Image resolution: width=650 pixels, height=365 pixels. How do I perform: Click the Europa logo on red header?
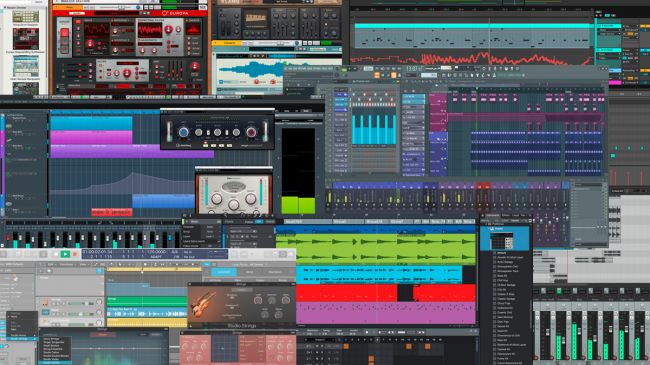click(x=176, y=13)
